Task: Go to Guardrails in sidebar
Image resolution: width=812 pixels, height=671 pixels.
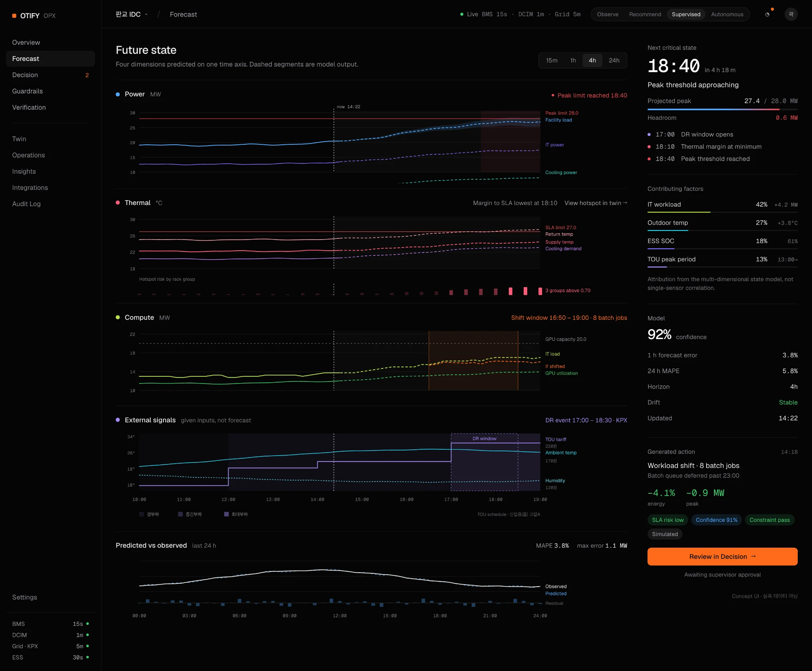Action: (x=50, y=91)
